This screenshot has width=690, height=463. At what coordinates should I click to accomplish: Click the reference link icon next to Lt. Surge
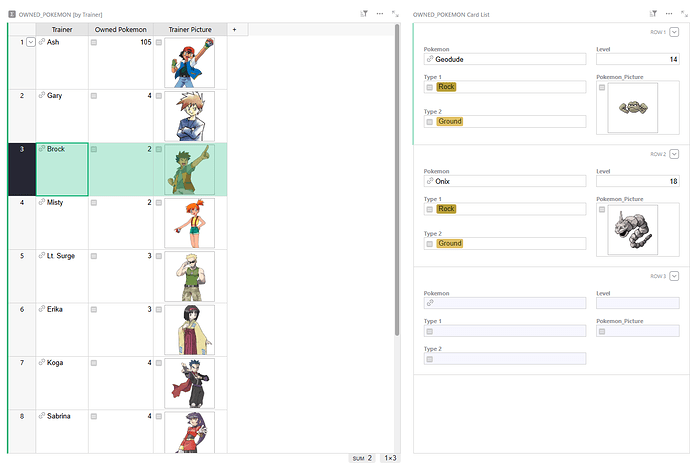pyautogui.click(x=42, y=255)
